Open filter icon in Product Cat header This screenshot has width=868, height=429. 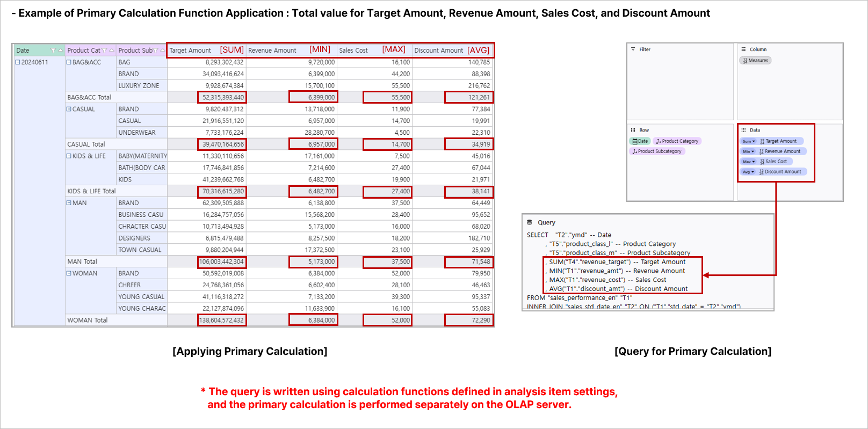(104, 50)
